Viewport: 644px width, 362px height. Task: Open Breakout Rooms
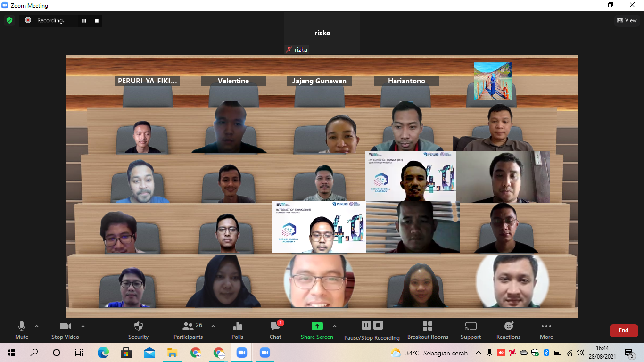(428, 330)
